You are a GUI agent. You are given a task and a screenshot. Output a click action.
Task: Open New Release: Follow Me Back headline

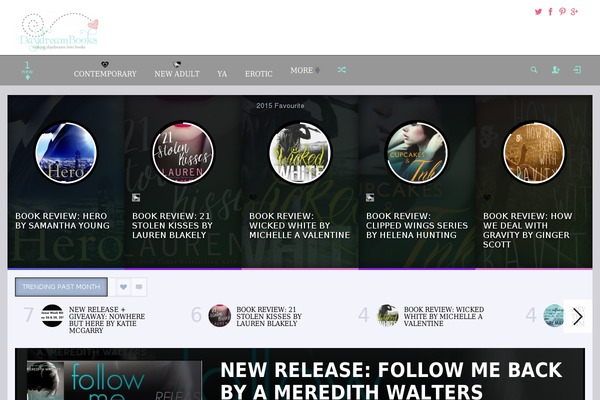click(391, 380)
